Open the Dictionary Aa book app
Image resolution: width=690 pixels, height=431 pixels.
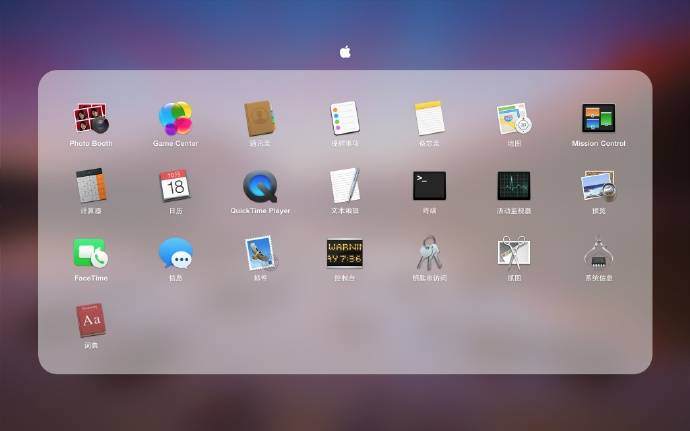[x=91, y=320]
